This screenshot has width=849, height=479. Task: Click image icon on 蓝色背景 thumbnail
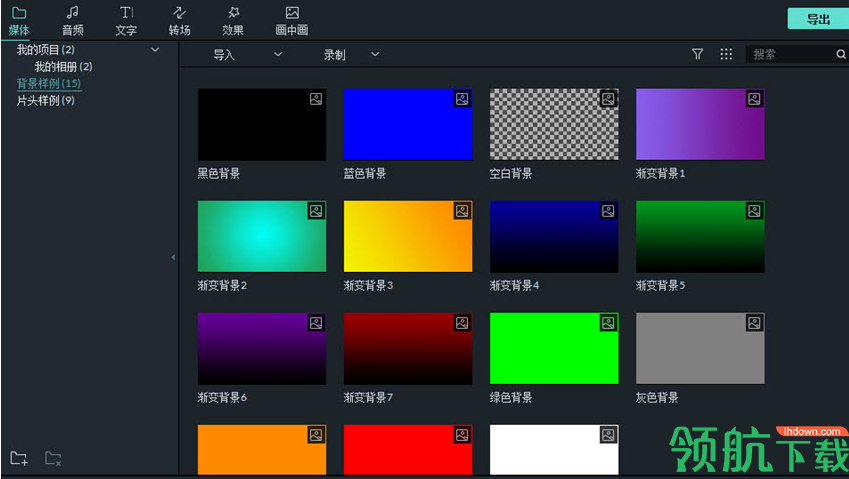pyautogui.click(x=462, y=99)
